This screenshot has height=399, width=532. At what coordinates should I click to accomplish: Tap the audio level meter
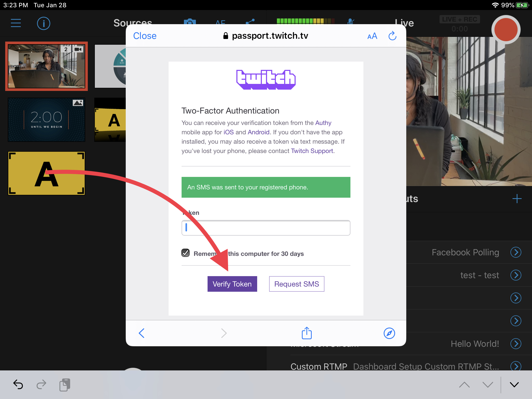coord(305,21)
